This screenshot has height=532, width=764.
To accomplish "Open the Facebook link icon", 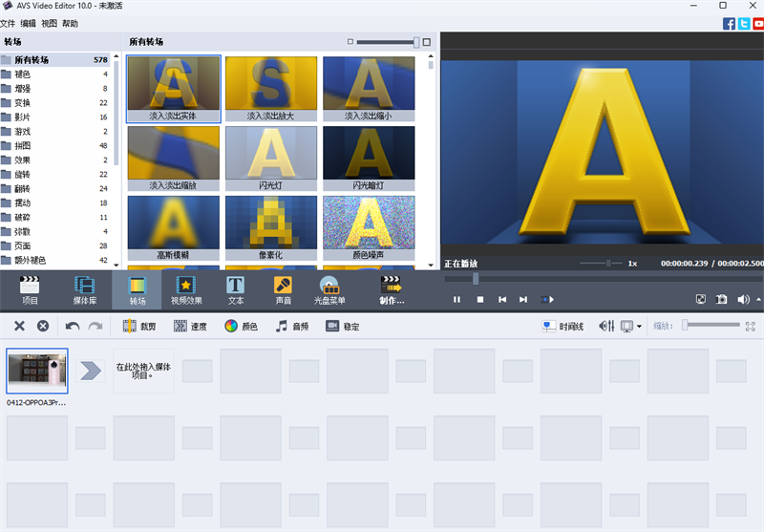I will coord(729,24).
